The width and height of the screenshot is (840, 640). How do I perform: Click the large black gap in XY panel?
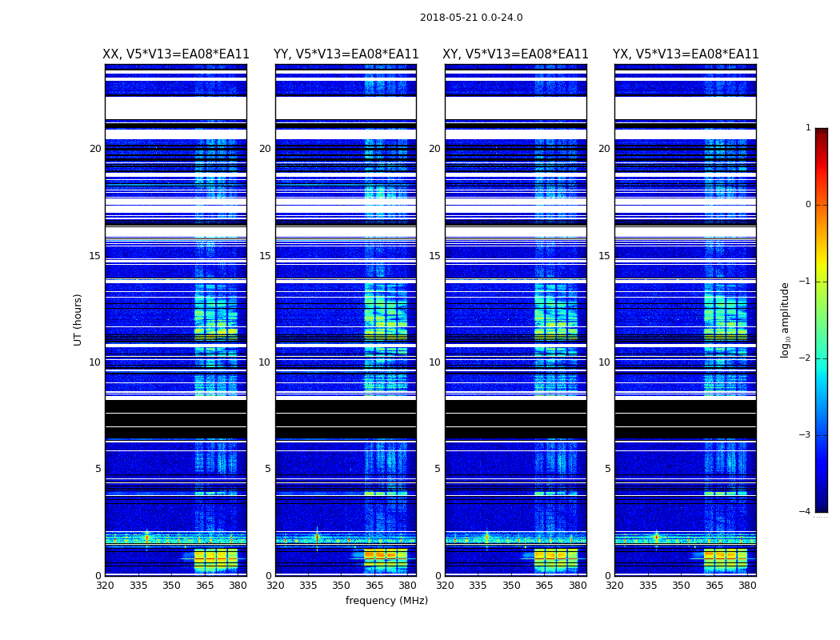pos(516,420)
